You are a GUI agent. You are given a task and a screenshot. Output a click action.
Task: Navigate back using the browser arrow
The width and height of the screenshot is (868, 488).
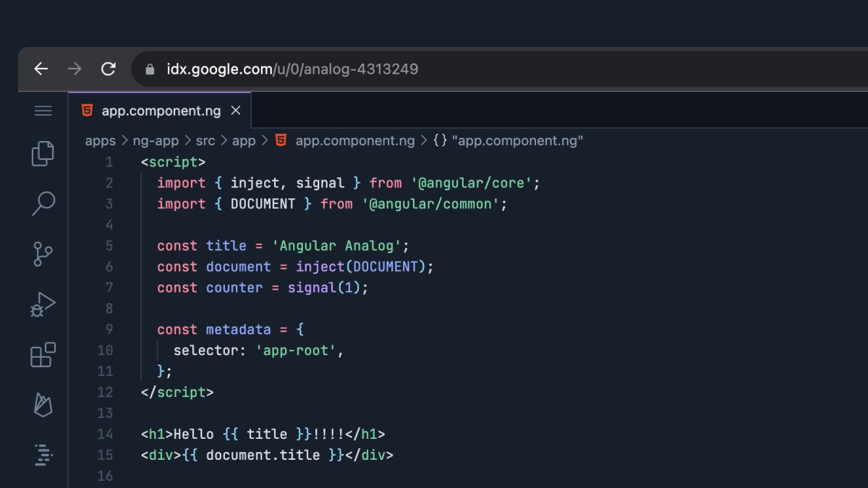point(41,69)
